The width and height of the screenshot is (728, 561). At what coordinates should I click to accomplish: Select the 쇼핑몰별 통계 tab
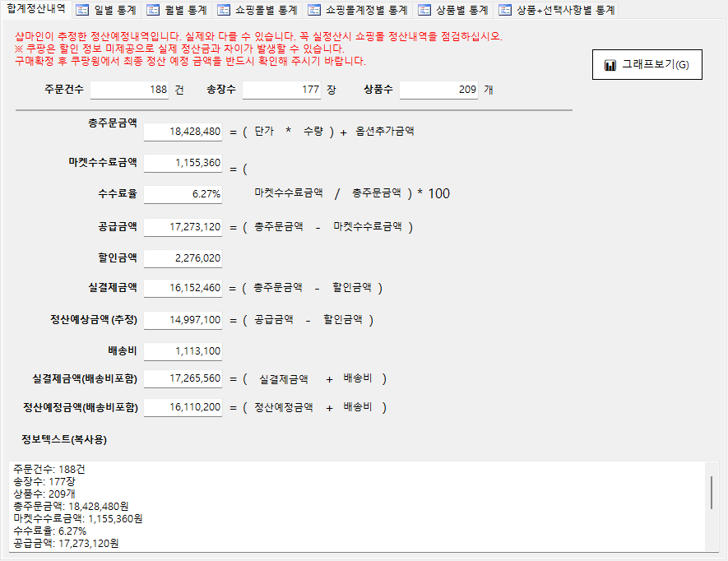(257, 11)
